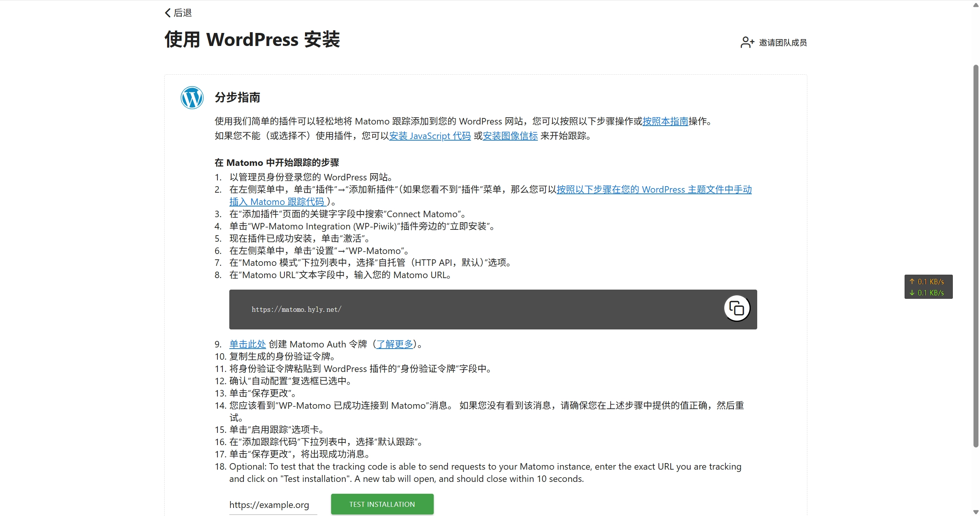980x516 pixels.
Task: Open 邀请团队成员 invite link
Action: pyautogui.click(x=783, y=43)
